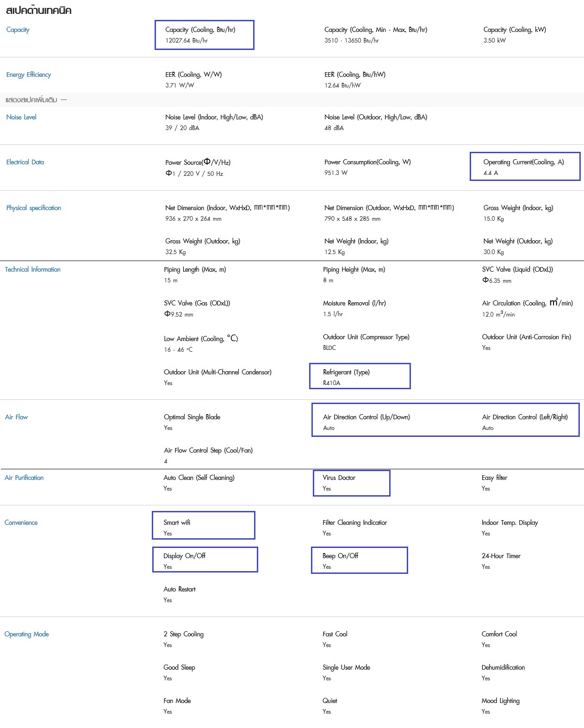The image size is (584, 728).
Task: Click the Operating Mode category label
Action: pyautogui.click(x=26, y=634)
